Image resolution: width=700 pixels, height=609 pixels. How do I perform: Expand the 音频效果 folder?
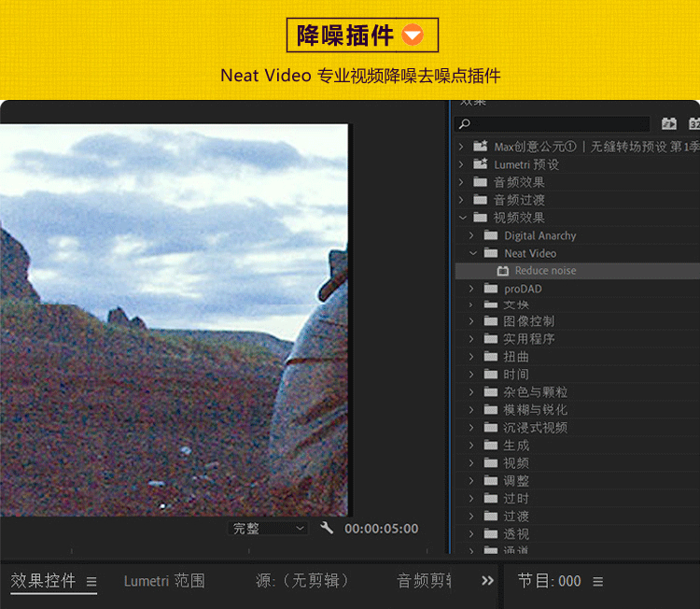[x=461, y=182]
